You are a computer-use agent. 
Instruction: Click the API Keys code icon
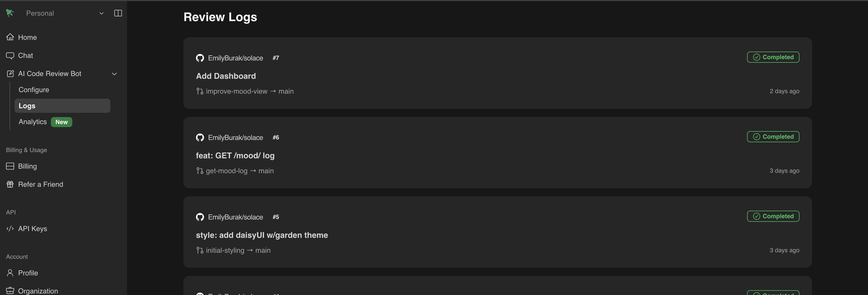pos(10,229)
